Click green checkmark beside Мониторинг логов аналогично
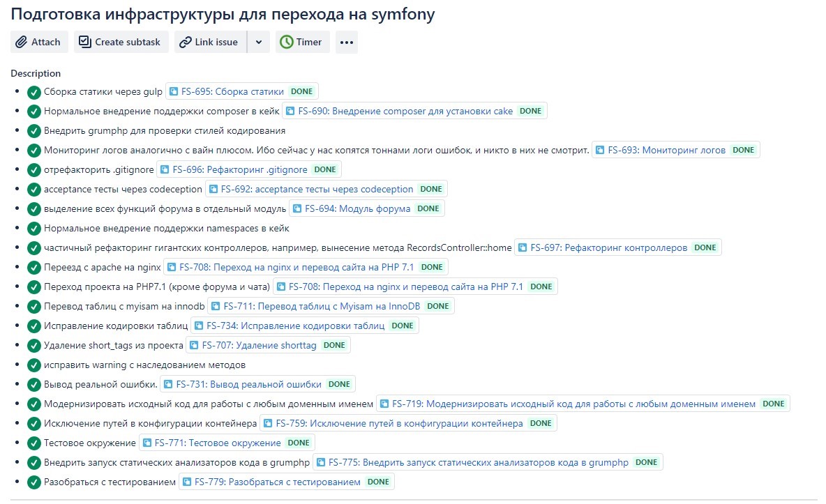 34,151
